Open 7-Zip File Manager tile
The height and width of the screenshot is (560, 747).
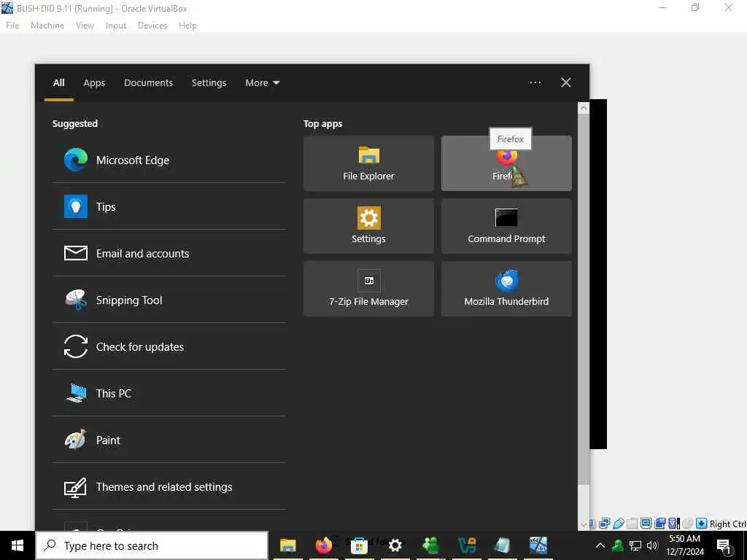click(x=368, y=289)
